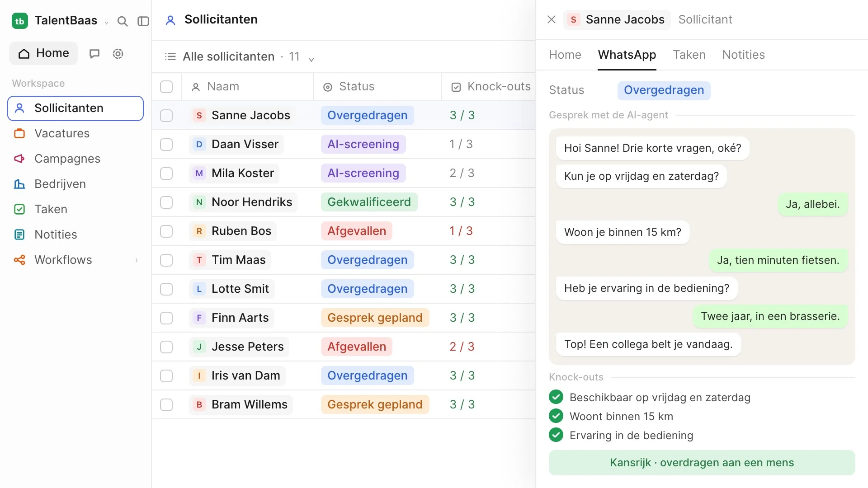Viewport: 868px width, 488px height.
Task: Click Gesprek gepland badge for Finn Aarts
Action: click(375, 318)
